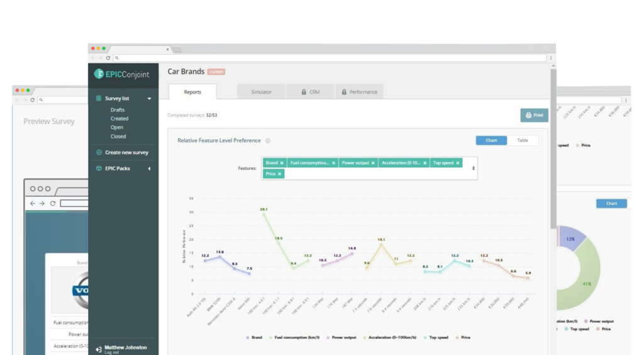Open the Simulator tab
The image size is (644, 355).
point(261,92)
